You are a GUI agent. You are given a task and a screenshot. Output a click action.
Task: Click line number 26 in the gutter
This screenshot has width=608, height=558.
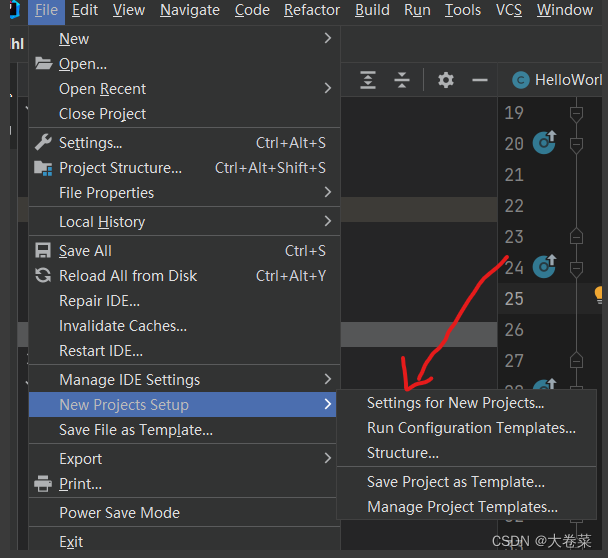pyautogui.click(x=514, y=330)
